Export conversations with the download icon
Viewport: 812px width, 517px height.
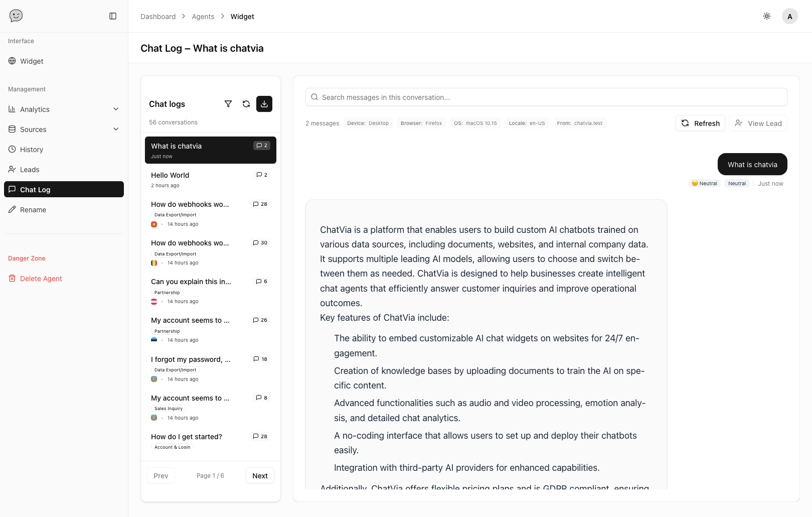tap(264, 104)
